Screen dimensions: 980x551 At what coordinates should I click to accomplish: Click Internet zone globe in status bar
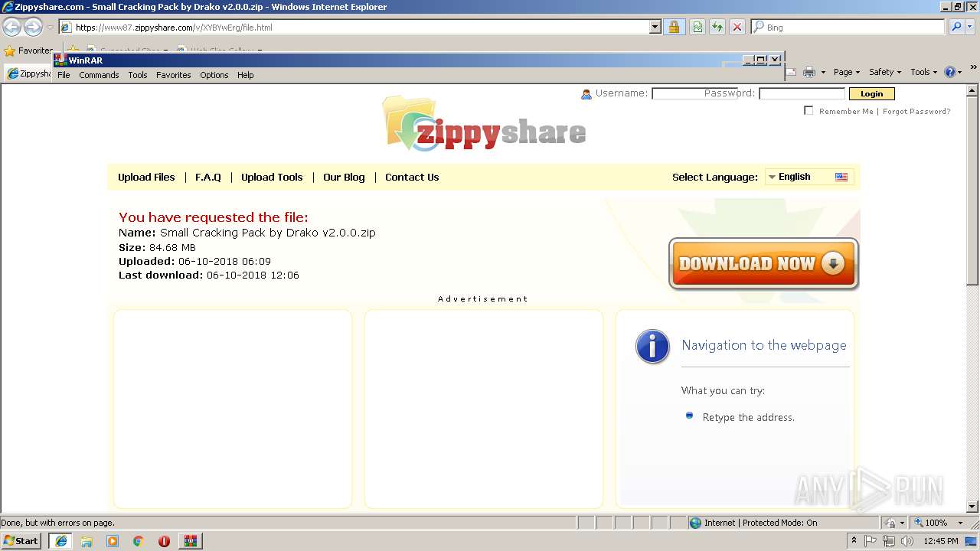click(695, 523)
